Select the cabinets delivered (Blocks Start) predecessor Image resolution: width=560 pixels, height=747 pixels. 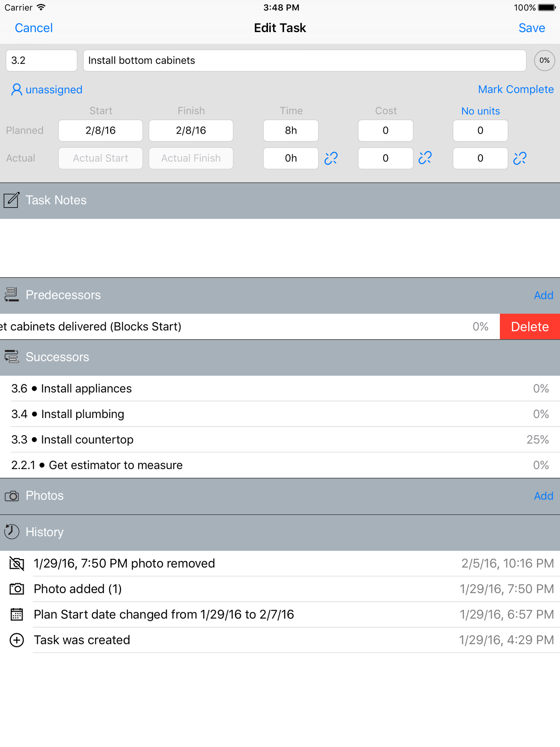pyautogui.click(x=250, y=326)
